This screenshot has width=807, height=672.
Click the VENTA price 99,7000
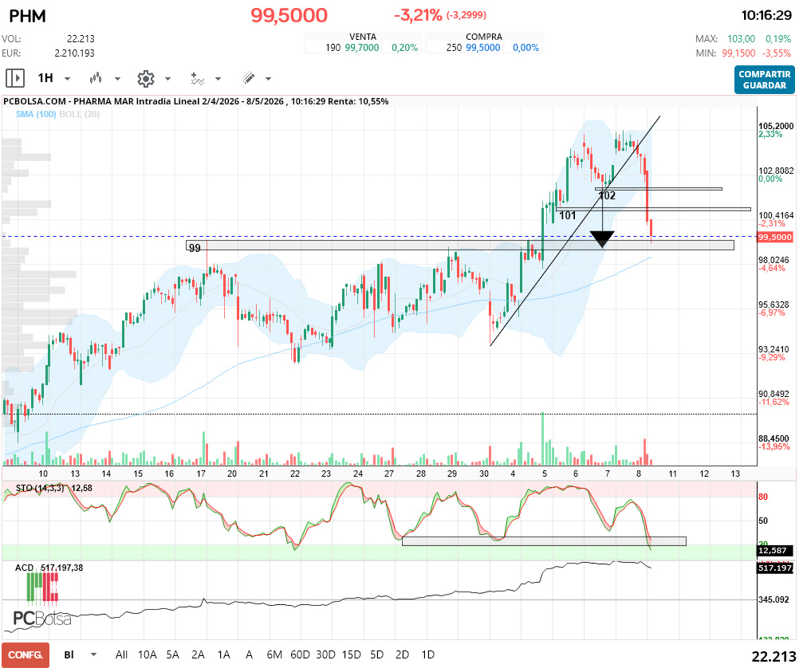(x=362, y=48)
